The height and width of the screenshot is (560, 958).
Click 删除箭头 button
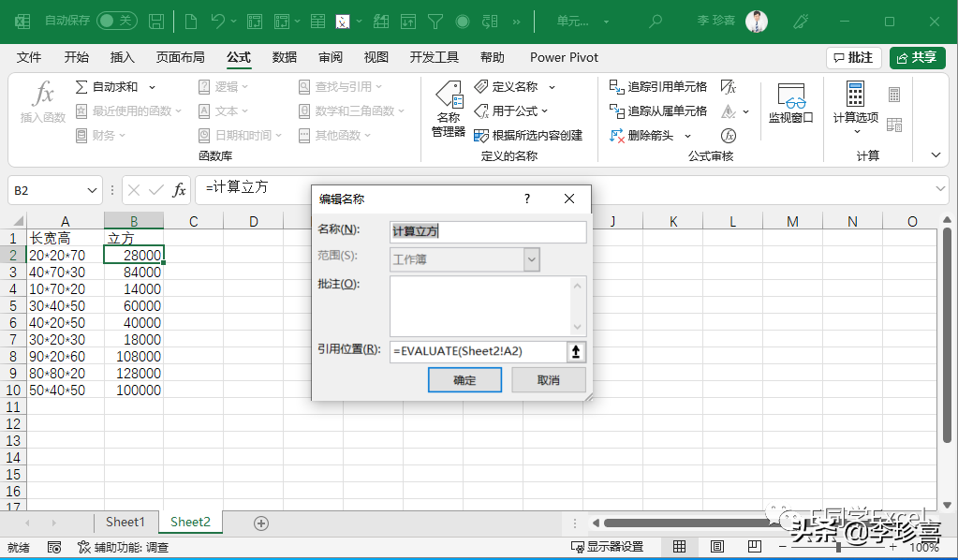[641, 136]
